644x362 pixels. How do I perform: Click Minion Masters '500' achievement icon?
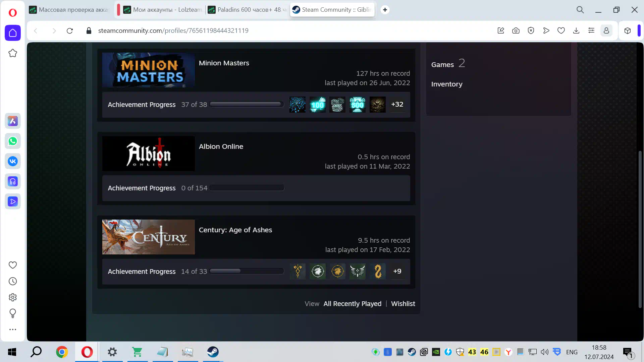click(x=358, y=105)
